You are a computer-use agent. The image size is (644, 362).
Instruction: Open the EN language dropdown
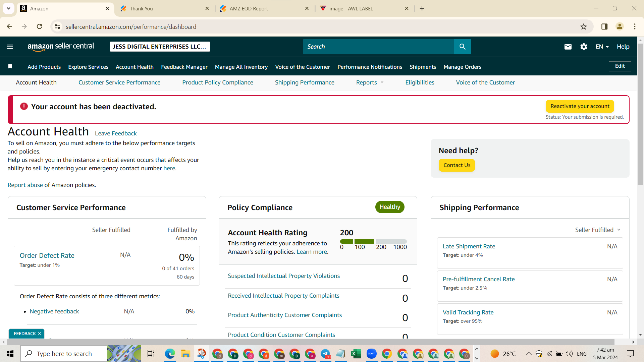click(x=602, y=47)
